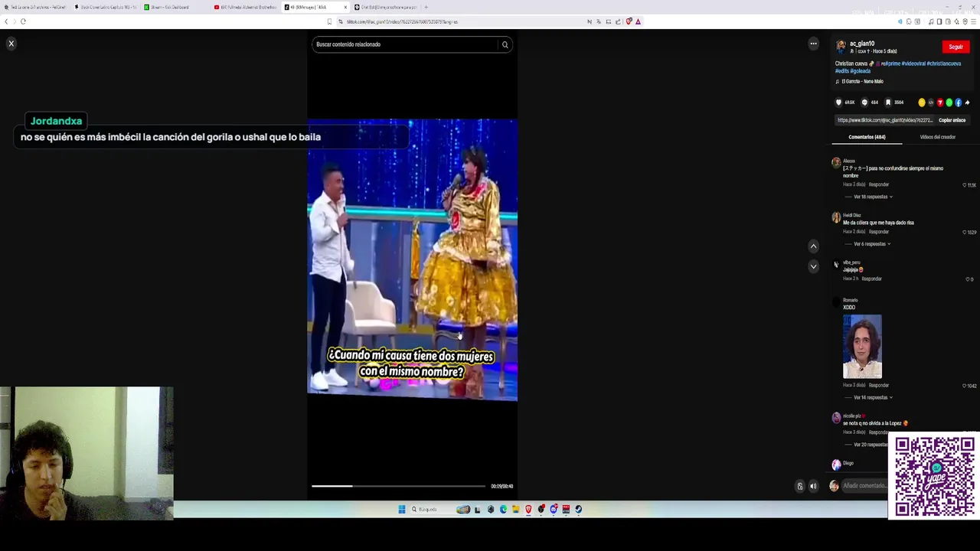980x551 pixels.
Task: Share via WhatsApp icon
Action: [x=949, y=103]
